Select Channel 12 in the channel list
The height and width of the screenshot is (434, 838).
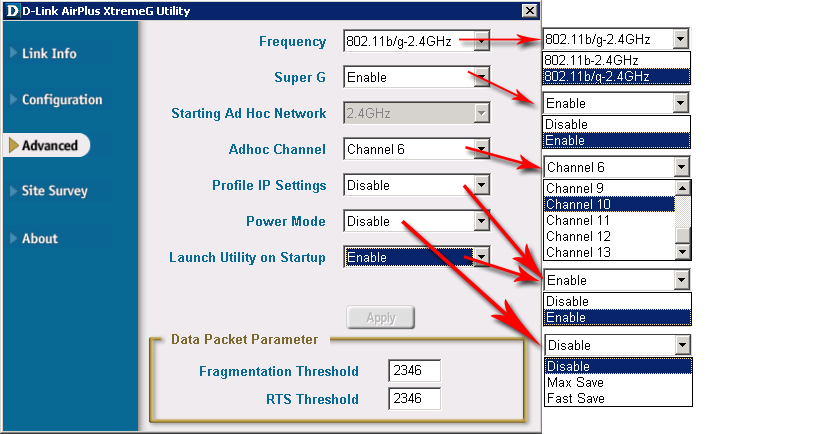[x=609, y=236]
